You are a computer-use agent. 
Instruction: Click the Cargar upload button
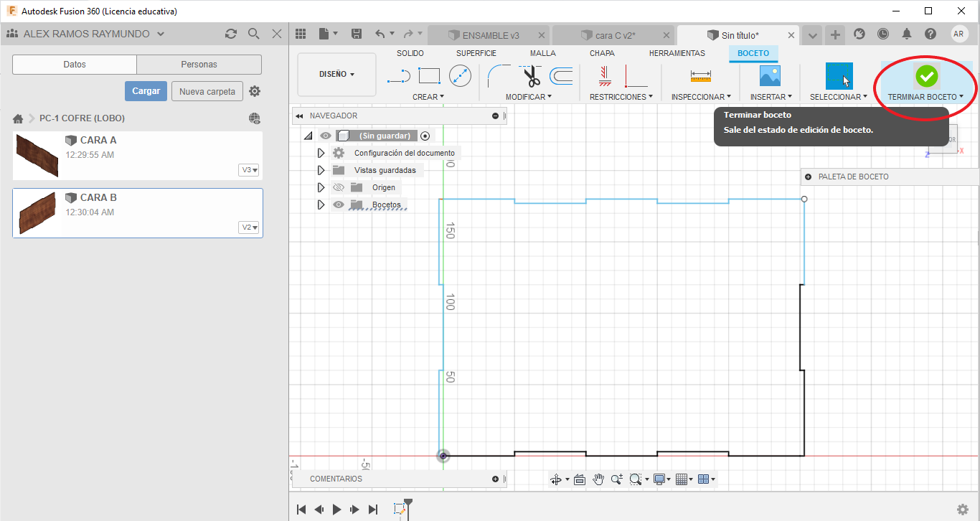coord(146,91)
